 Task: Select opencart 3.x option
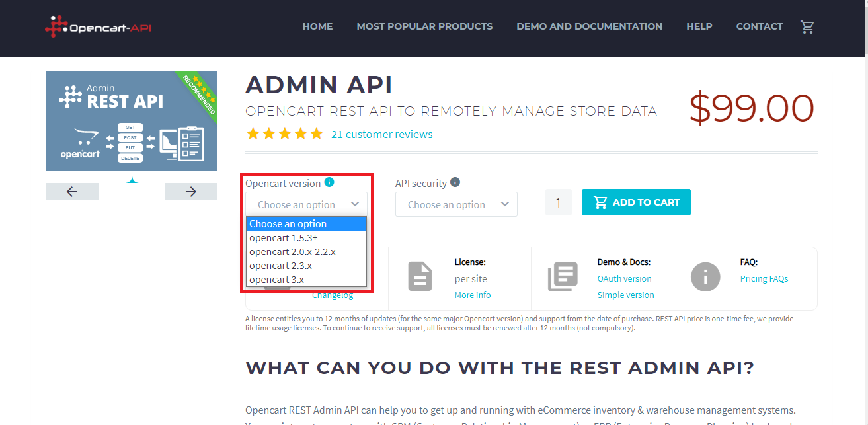point(306,280)
